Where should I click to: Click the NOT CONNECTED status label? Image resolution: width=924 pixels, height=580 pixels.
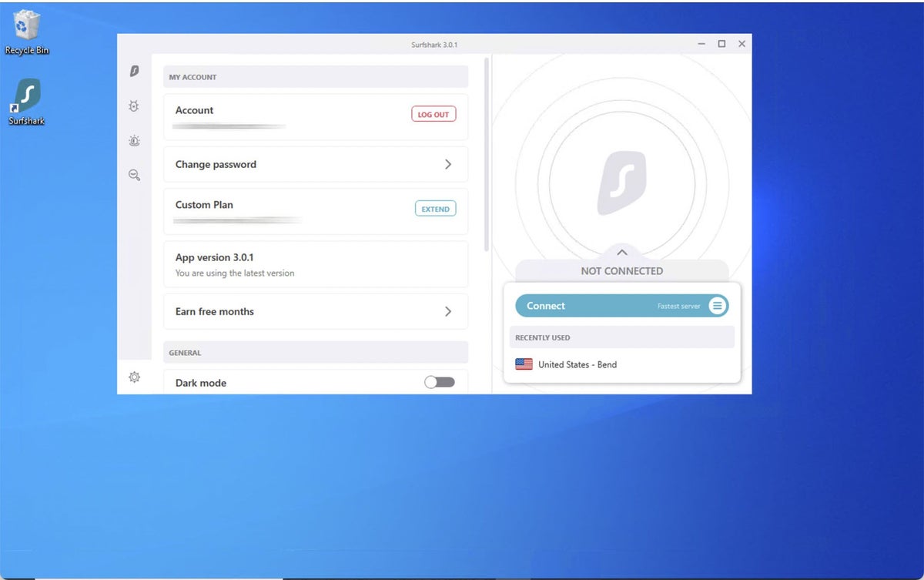(622, 271)
